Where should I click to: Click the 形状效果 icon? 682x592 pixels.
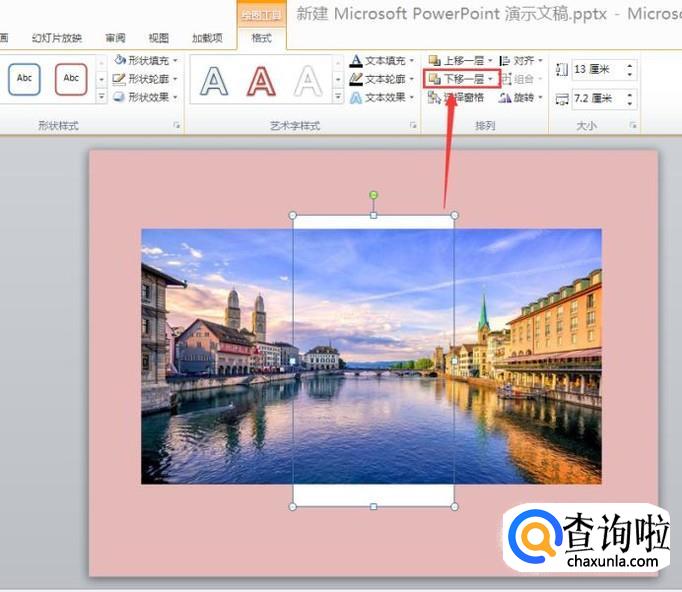pyautogui.click(x=119, y=97)
